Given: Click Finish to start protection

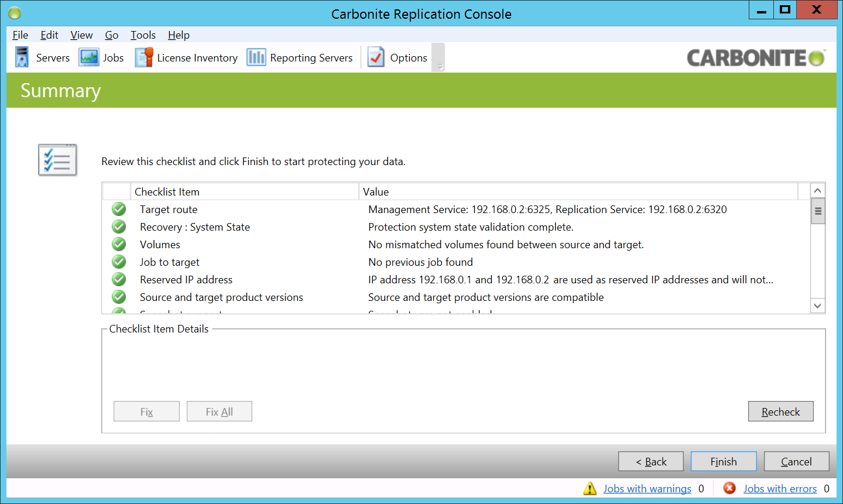Looking at the screenshot, I should pyautogui.click(x=724, y=461).
